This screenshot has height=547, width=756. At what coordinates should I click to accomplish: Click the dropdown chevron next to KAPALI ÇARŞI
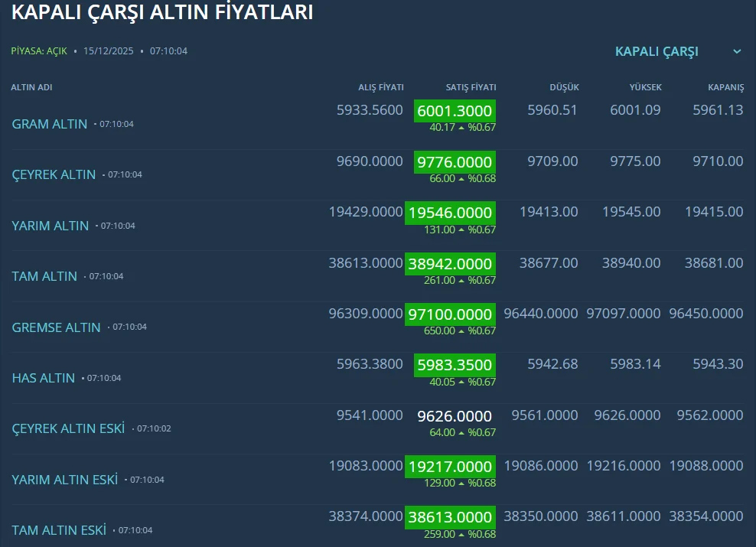737,51
